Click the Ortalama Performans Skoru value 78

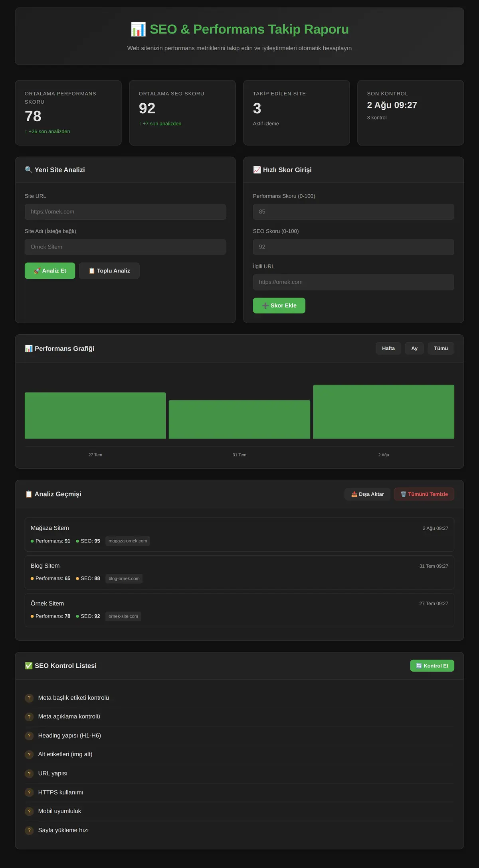[33, 116]
